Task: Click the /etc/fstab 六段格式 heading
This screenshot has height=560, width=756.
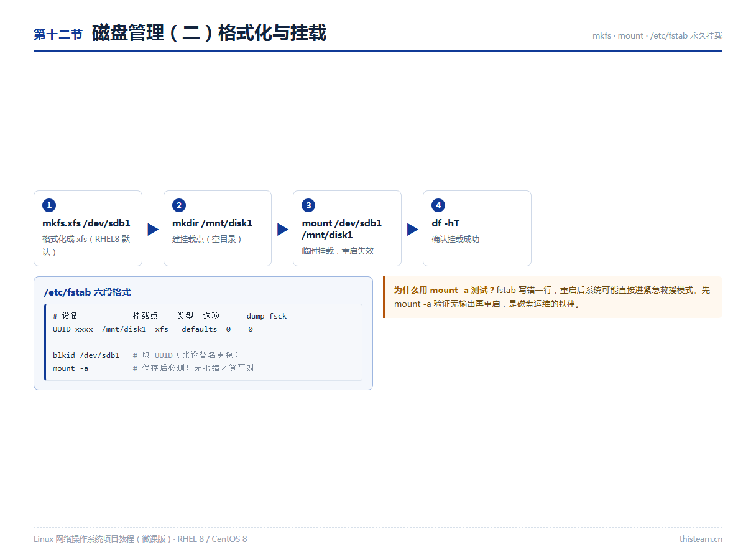Action: [87, 292]
